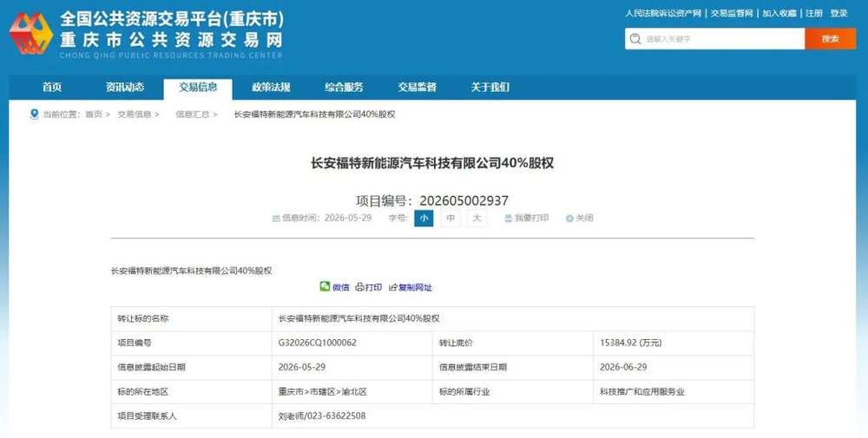Click the 转让标的名称 label cell
This screenshot has height=438, width=868.
[x=192, y=319]
